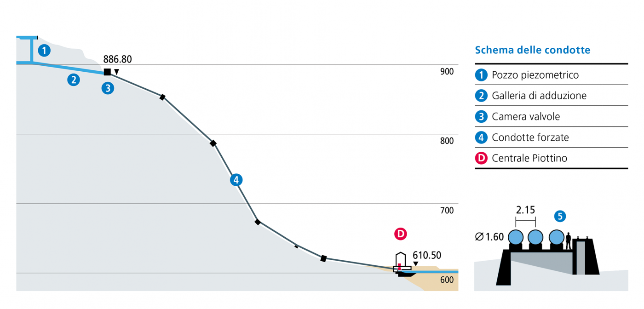
Task: Select the 'Condotte forzate' legend label
Action: (x=530, y=137)
